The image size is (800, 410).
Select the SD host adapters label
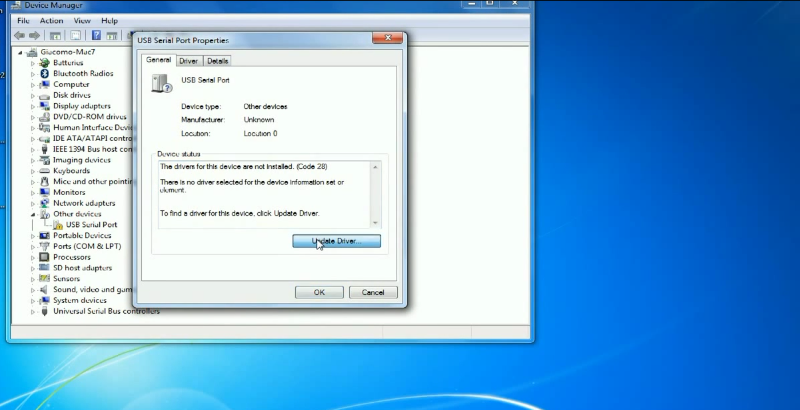82,268
